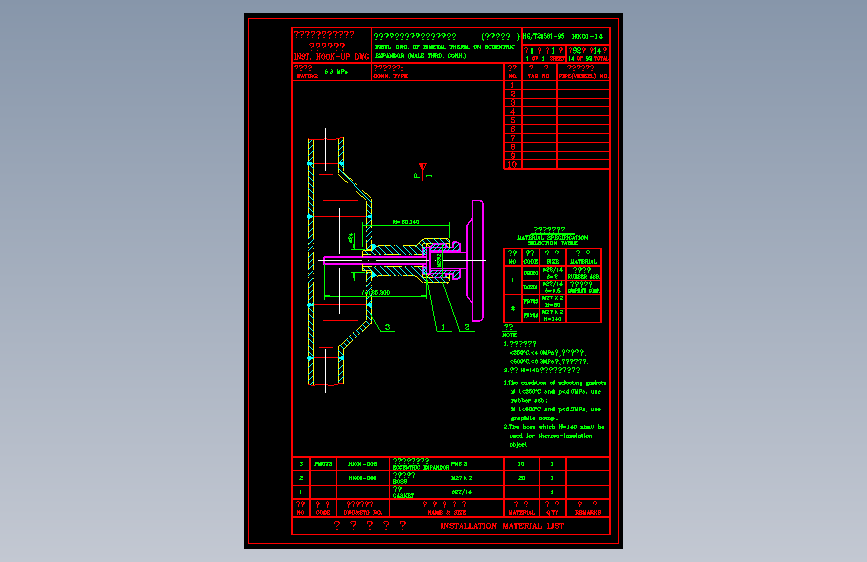Viewport: 867px width, 562px height.
Task: Click the 'NOTE' heading
Action: click(x=509, y=335)
